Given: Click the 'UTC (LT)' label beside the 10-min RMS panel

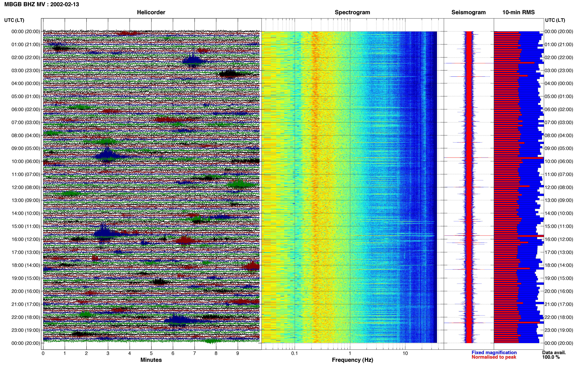Looking at the screenshot, I should [555, 20].
